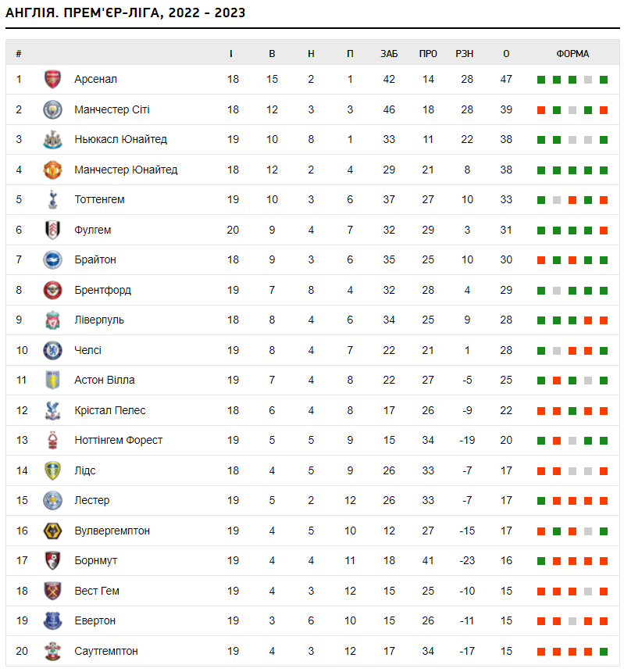Click the Tottenham club crest
The image size is (624, 672).
pyautogui.click(x=52, y=199)
